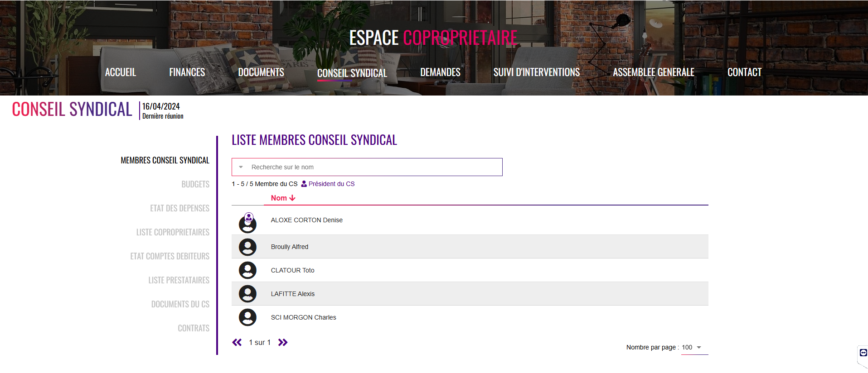Open the FINANCES menu
The image size is (868, 373).
(x=187, y=72)
